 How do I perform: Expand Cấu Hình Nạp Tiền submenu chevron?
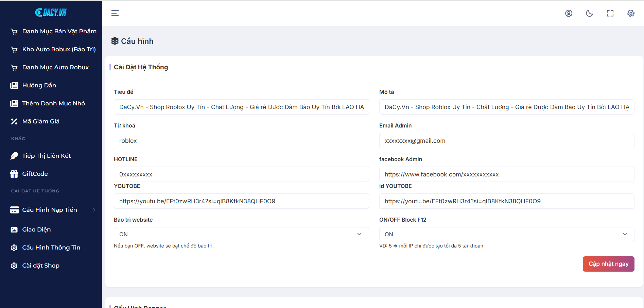94,210
